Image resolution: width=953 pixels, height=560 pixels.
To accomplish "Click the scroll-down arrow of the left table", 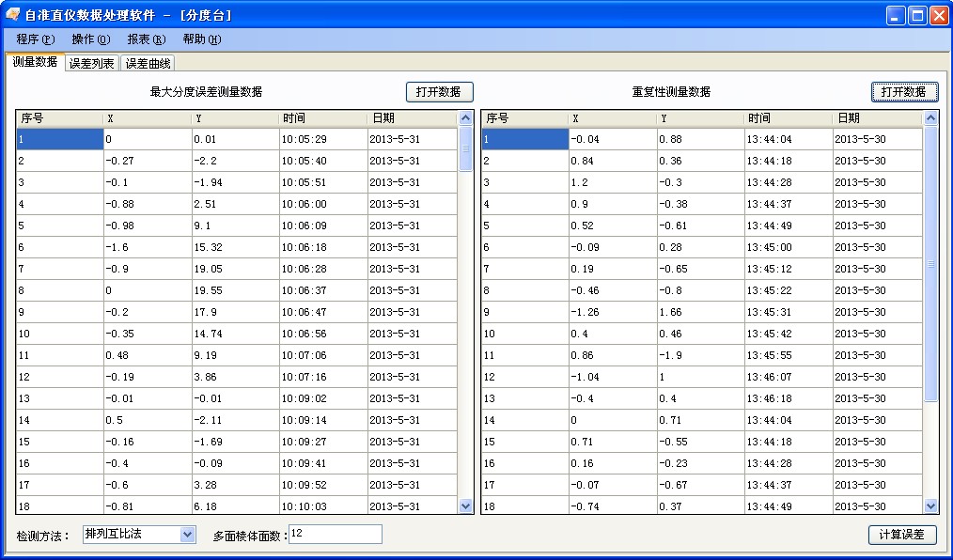I will (x=464, y=506).
